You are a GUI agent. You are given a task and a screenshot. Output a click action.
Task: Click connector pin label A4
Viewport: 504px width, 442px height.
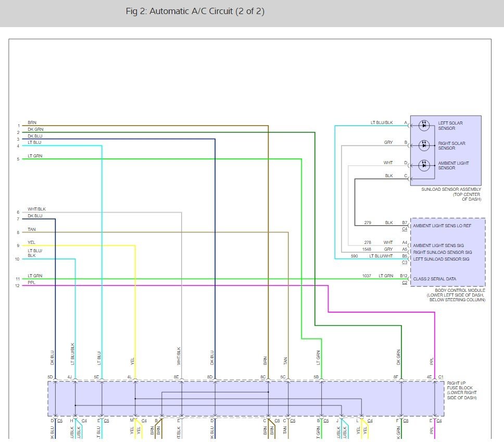[x=405, y=242]
